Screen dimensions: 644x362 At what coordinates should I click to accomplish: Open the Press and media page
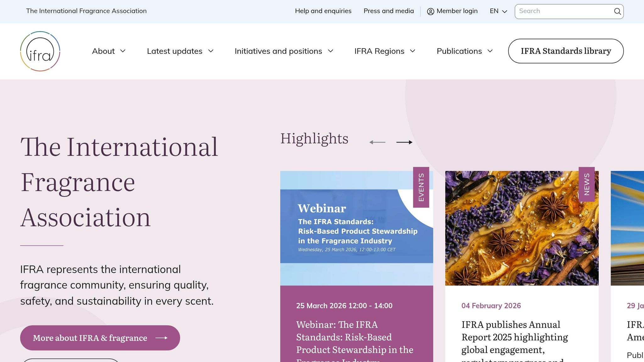pos(389,11)
